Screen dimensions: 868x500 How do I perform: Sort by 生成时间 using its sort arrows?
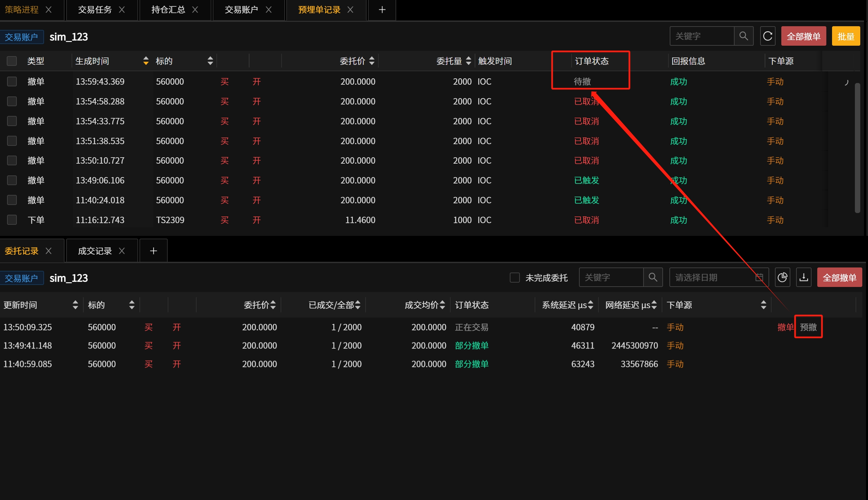point(146,61)
